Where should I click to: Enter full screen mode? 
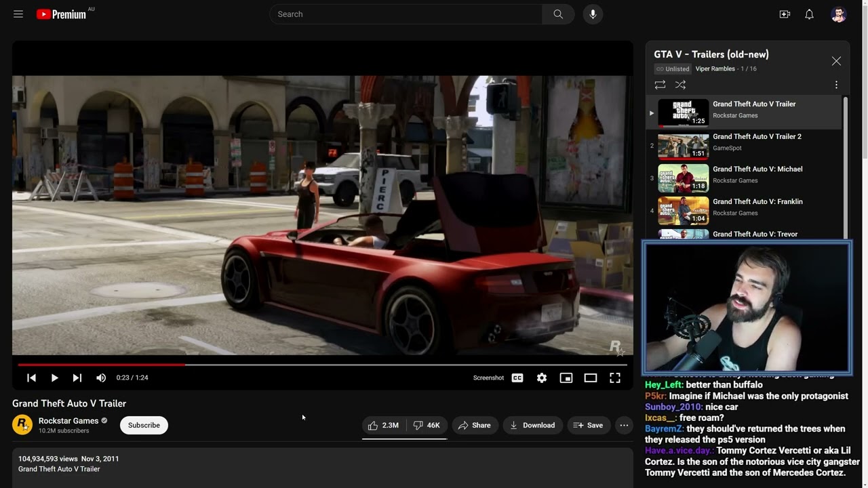pyautogui.click(x=615, y=378)
